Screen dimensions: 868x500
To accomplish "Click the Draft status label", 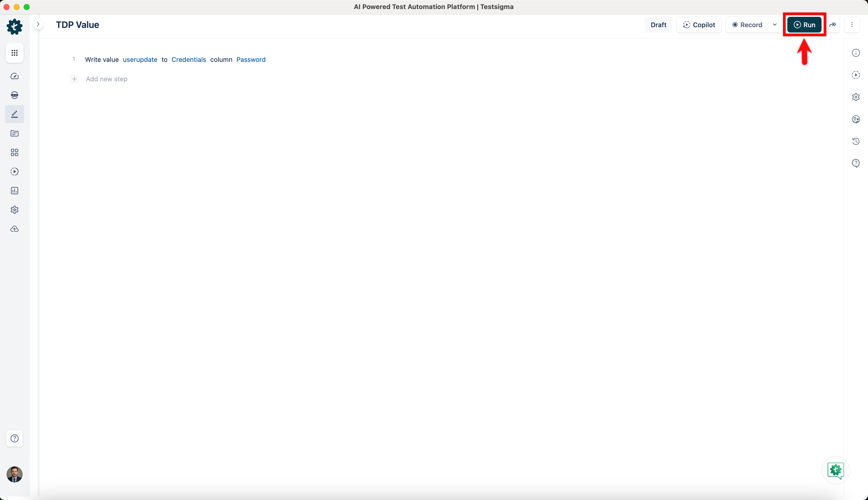I will (658, 25).
